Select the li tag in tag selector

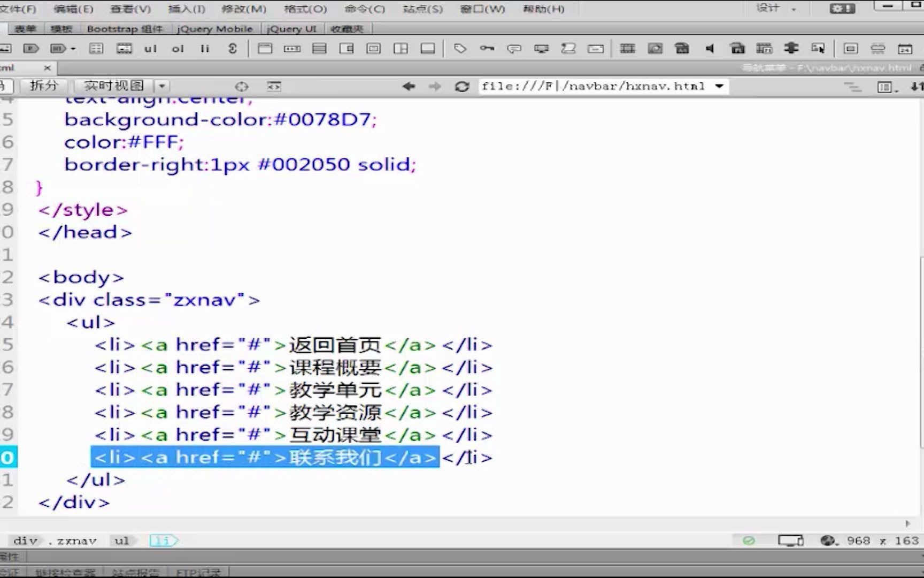[163, 541]
